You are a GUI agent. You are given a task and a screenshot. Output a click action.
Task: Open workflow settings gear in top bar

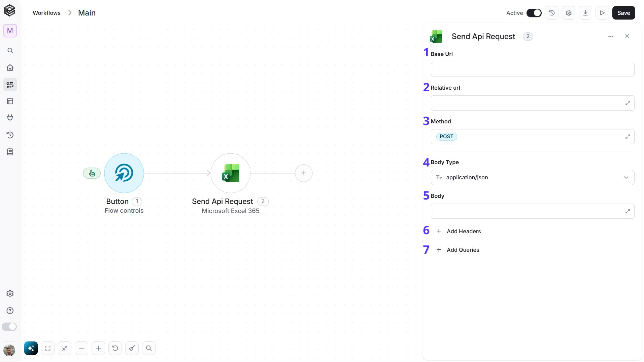coord(569,13)
